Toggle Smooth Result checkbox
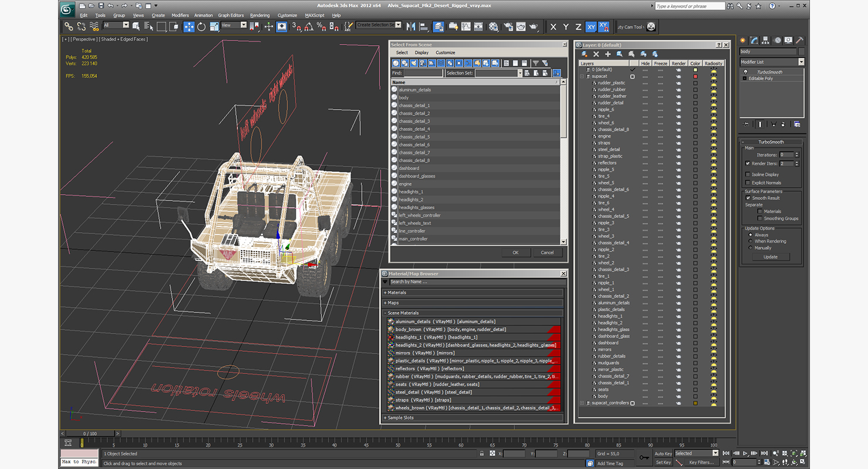The image size is (868, 469). pyautogui.click(x=748, y=198)
